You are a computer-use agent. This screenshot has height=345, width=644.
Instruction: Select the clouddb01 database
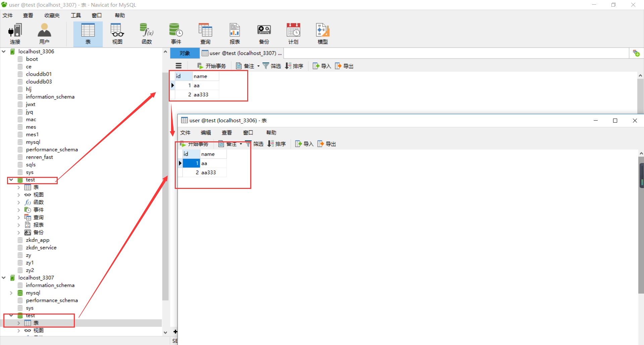coord(39,74)
